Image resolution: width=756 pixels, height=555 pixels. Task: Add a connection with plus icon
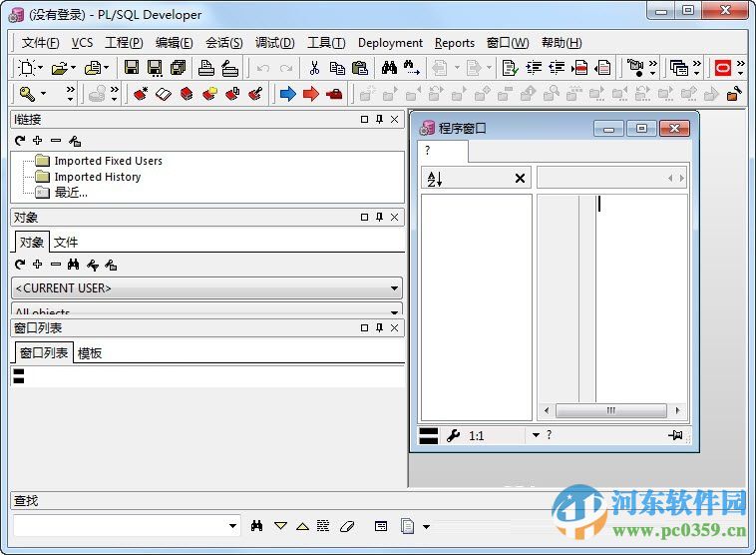[x=38, y=141]
